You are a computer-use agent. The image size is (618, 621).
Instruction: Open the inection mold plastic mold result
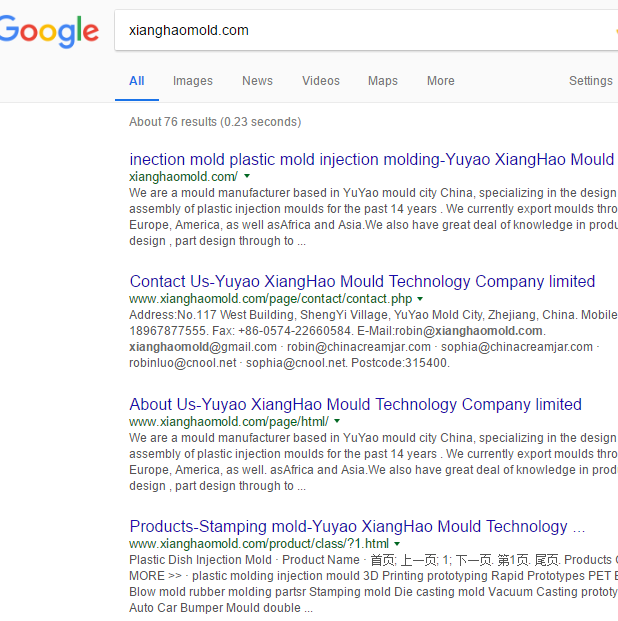(x=372, y=159)
